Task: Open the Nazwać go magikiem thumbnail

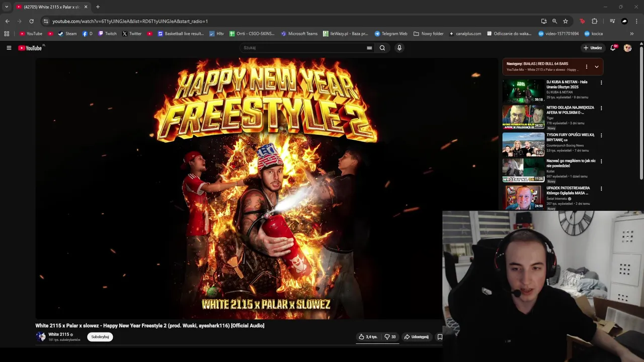Action: (523, 170)
